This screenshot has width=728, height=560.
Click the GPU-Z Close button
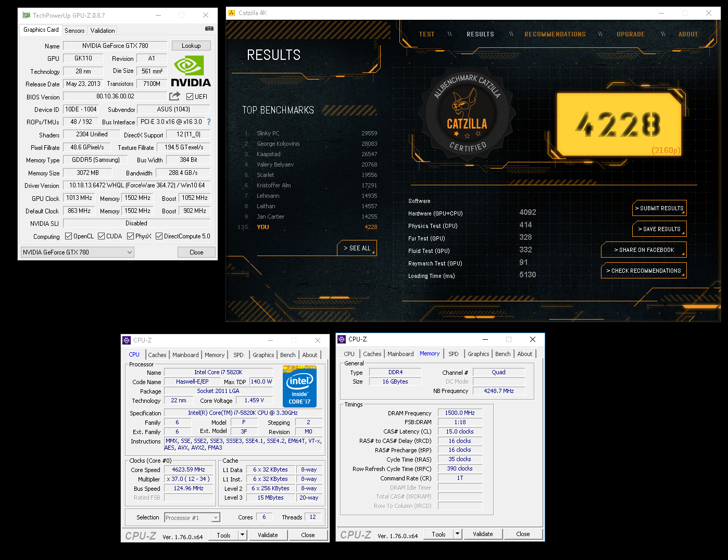(x=196, y=252)
